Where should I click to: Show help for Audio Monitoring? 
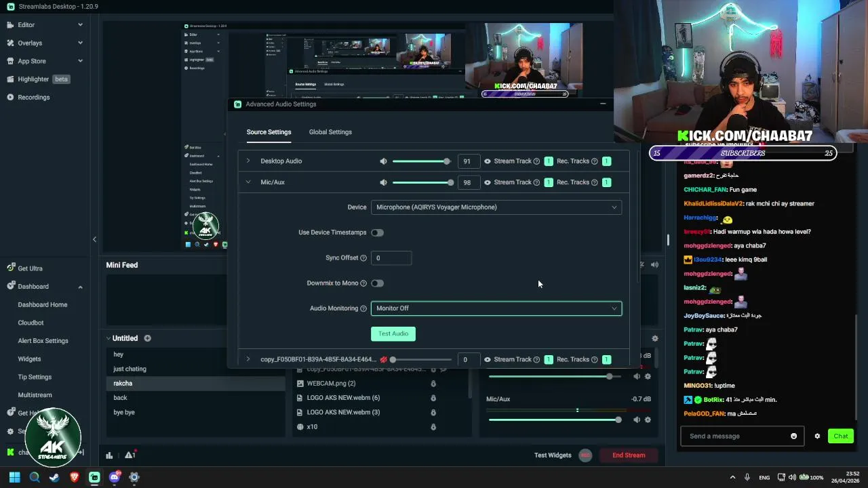pyautogui.click(x=363, y=308)
